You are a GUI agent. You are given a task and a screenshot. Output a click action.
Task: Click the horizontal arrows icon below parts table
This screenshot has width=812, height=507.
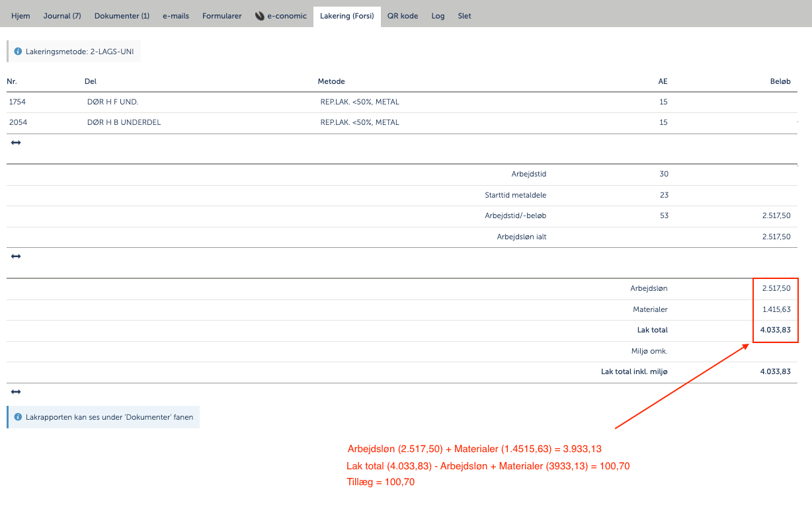(16, 143)
